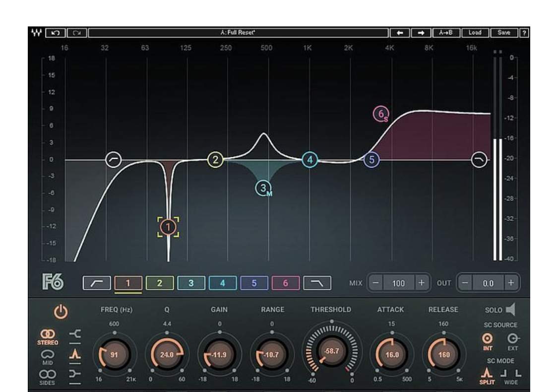This screenshot has height=392, width=558.
Task: Click the FREQ default marker 600
Action: (114, 324)
